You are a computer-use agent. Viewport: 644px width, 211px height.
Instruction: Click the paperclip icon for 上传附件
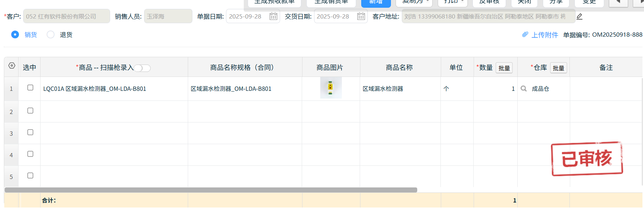click(525, 34)
